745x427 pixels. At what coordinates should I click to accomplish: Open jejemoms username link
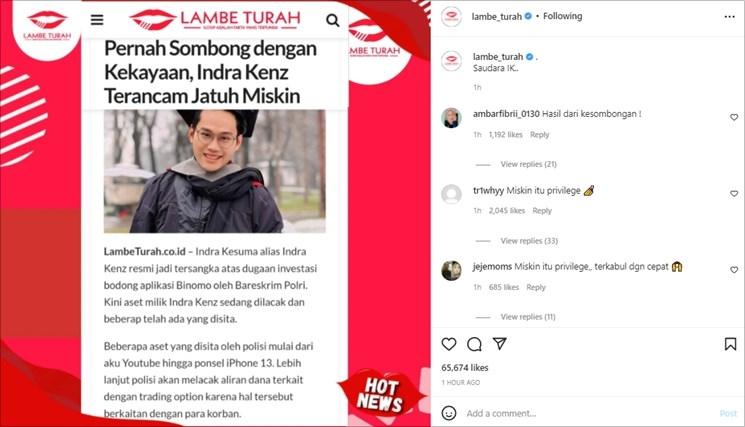(x=492, y=266)
